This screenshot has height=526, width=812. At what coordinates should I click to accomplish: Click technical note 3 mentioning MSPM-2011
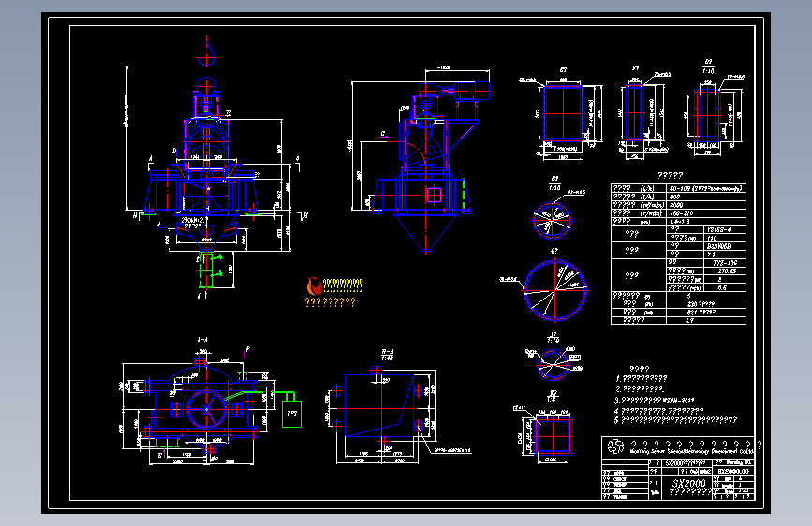point(655,401)
